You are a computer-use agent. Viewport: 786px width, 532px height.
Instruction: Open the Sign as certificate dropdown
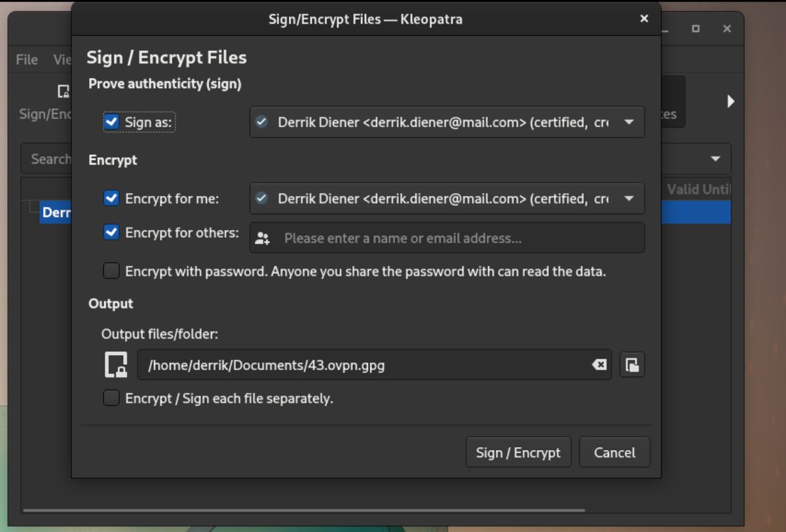pos(629,122)
